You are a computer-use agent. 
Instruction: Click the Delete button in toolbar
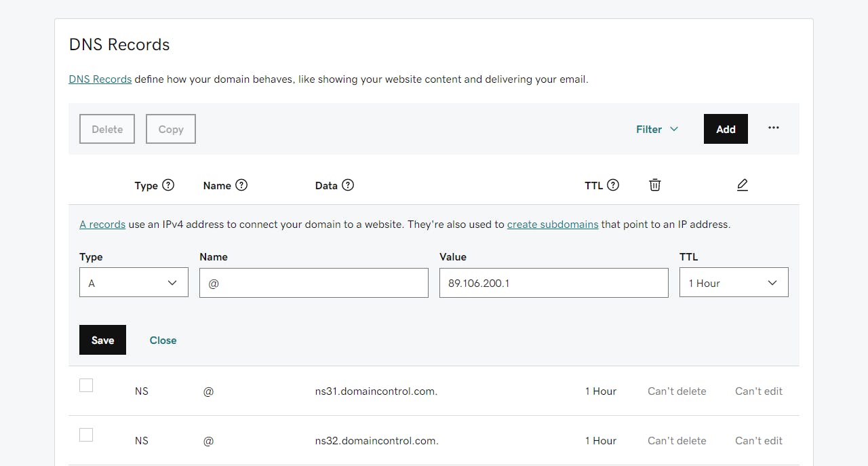[x=107, y=129]
